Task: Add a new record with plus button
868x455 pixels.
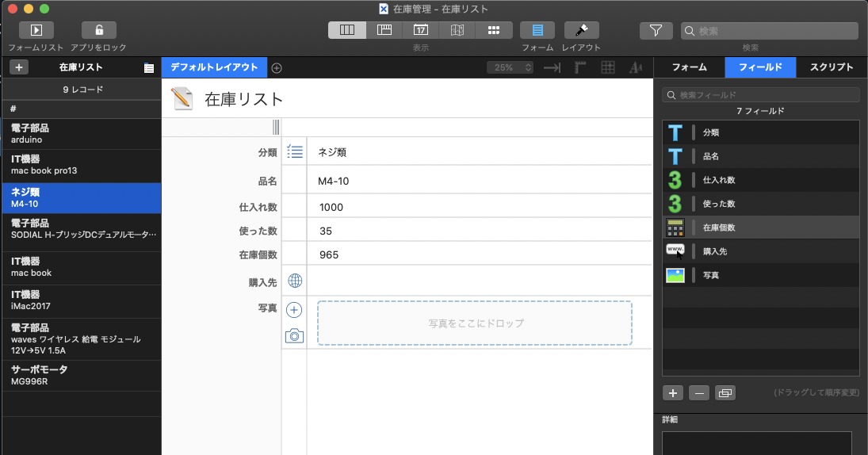Action: coord(19,67)
